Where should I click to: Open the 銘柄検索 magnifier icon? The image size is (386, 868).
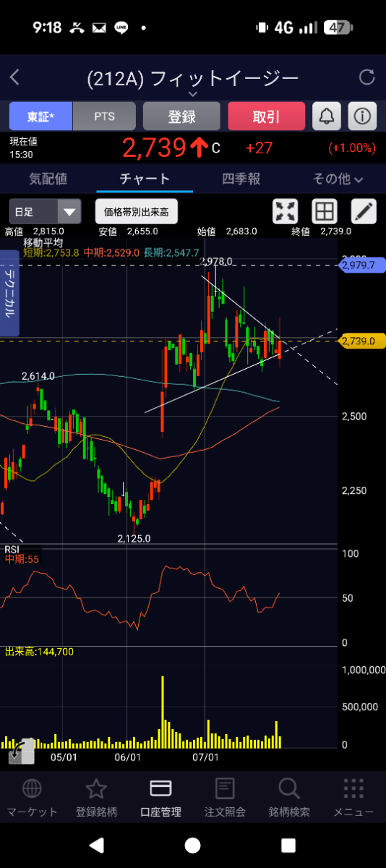pyautogui.click(x=289, y=788)
